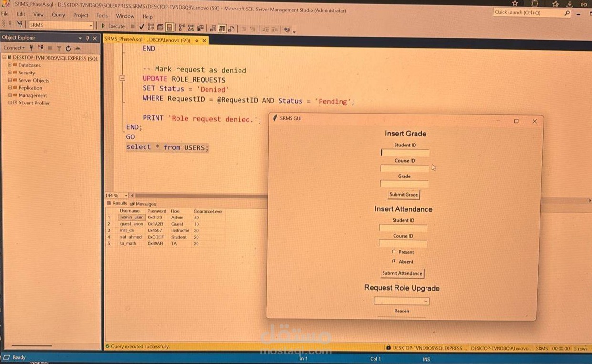
Task: Refresh the Object Explorer tree
Action: click(68, 48)
